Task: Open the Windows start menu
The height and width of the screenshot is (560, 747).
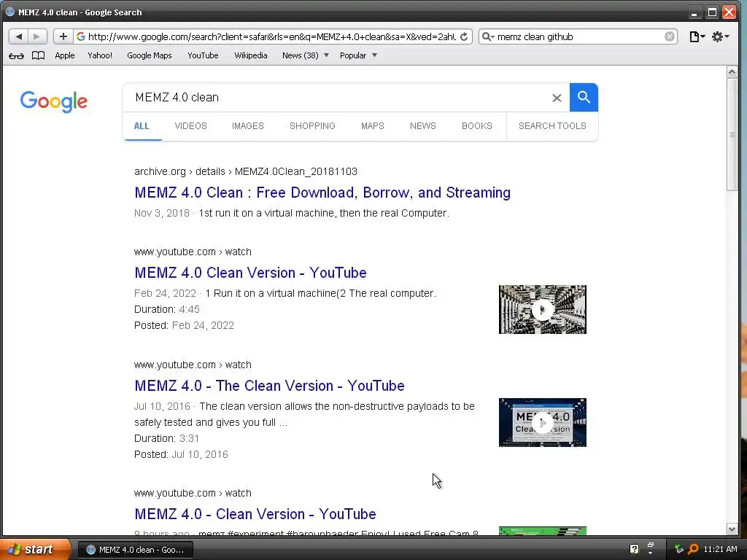Action: [x=35, y=549]
